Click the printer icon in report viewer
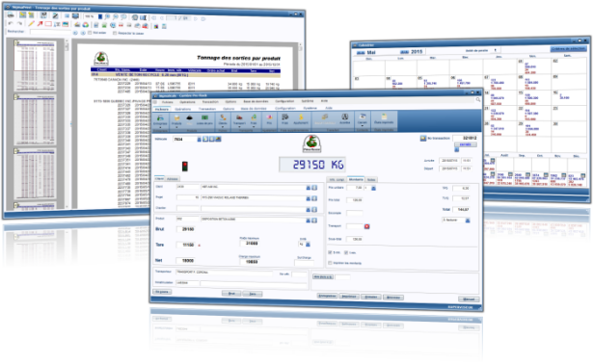The height and width of the screenshot is (364, 593). [11, 15]
